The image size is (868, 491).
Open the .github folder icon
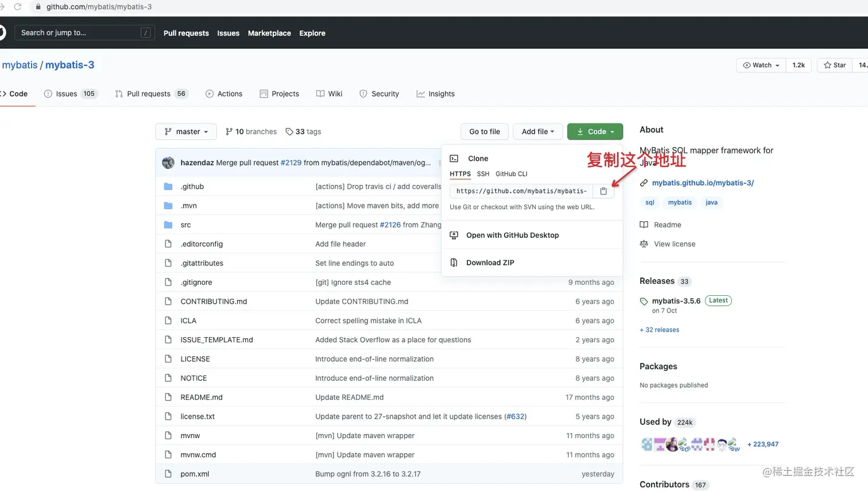[168, 187]
